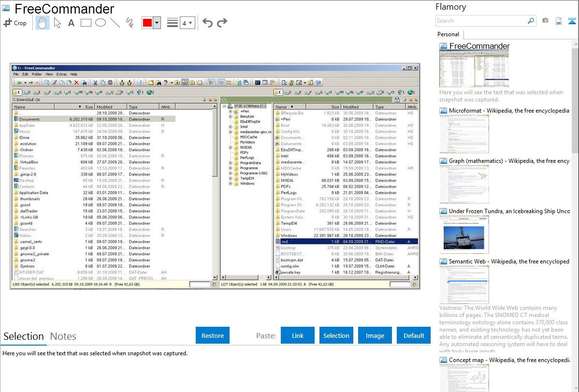Click the camera capture snapshot icon
This screenshot has height=392, width=579.
tap(545, 21)
